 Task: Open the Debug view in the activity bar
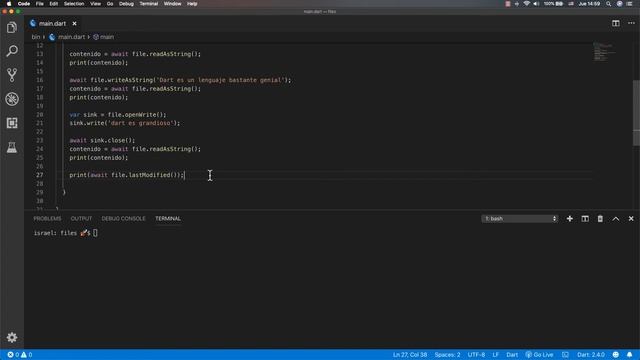(12, 99)
